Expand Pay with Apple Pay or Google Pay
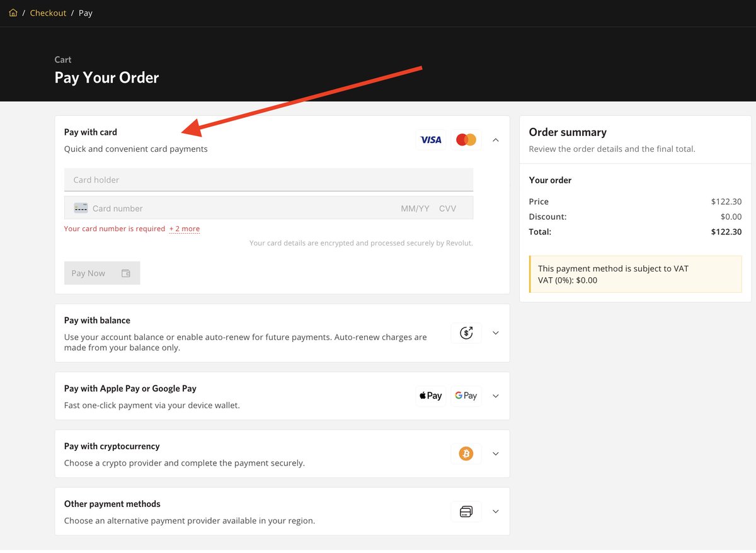 [x=496, y=396]
